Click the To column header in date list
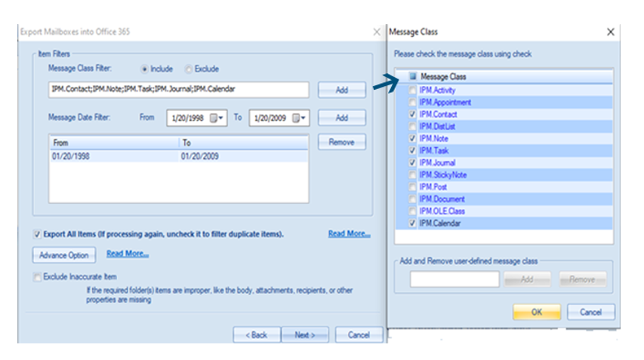 (244, 143)
